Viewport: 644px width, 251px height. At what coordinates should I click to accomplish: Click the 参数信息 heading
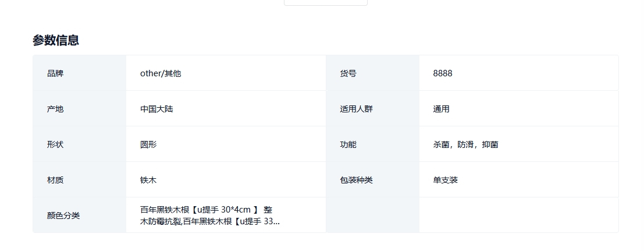click(56, 40)
